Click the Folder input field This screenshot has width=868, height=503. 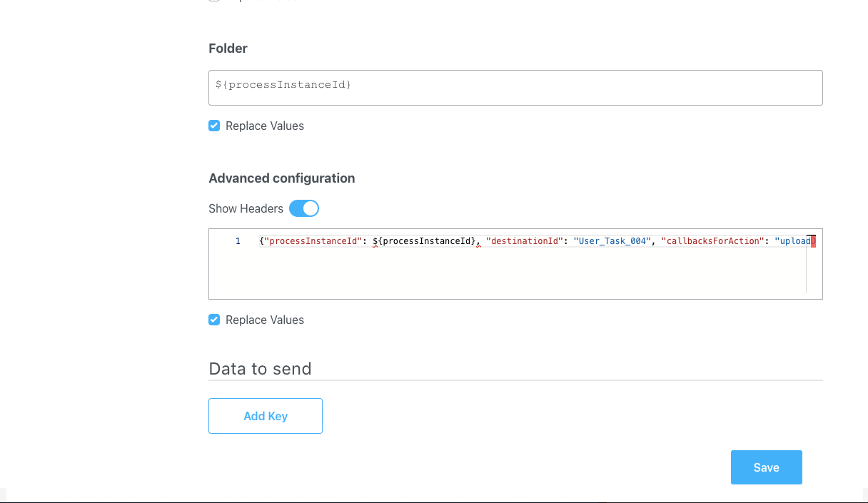click(515, 88)
